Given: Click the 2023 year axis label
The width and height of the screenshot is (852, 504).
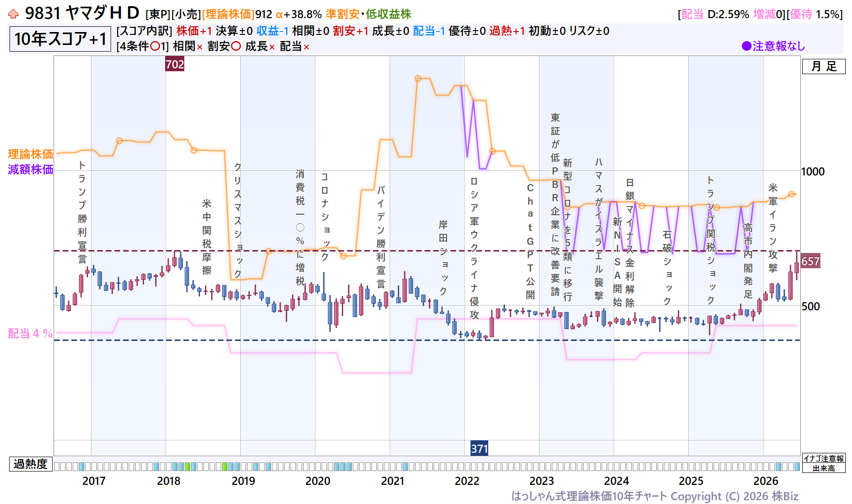Looking at the screenshot, I should click(542, 481).
